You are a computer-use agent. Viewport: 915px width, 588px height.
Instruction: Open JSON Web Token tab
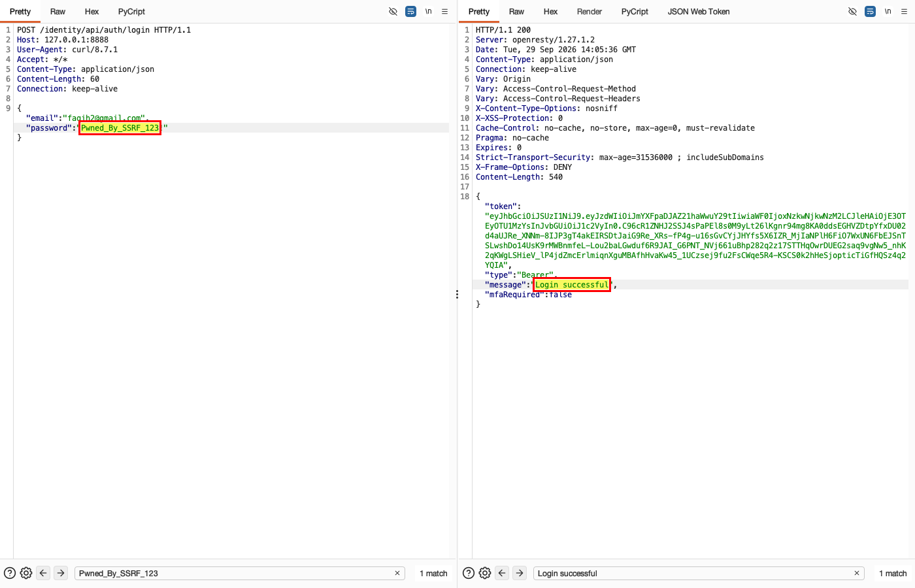click(699, 11)
